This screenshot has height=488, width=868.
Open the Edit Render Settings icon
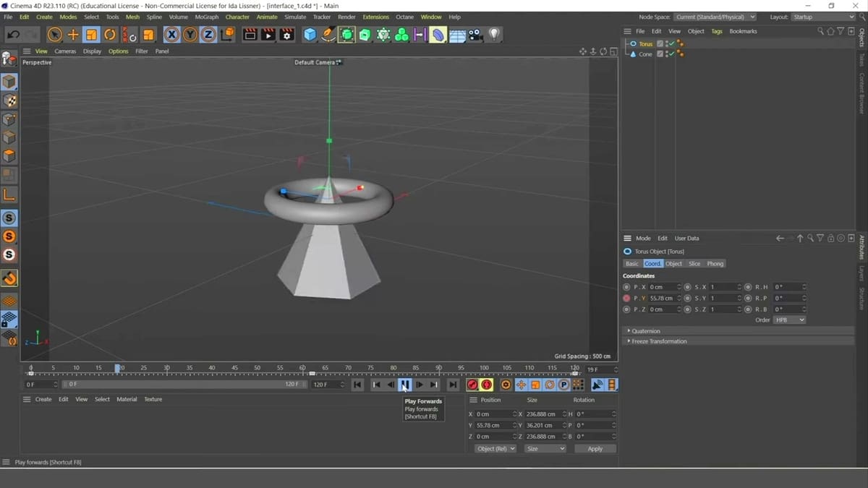pos(287,34)
